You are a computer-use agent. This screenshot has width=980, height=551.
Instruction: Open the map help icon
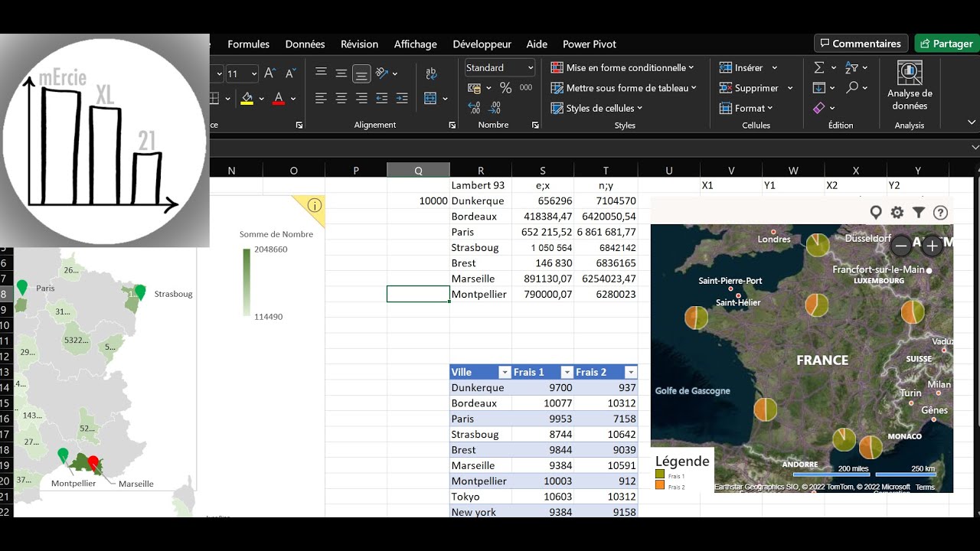click(941, 213)
